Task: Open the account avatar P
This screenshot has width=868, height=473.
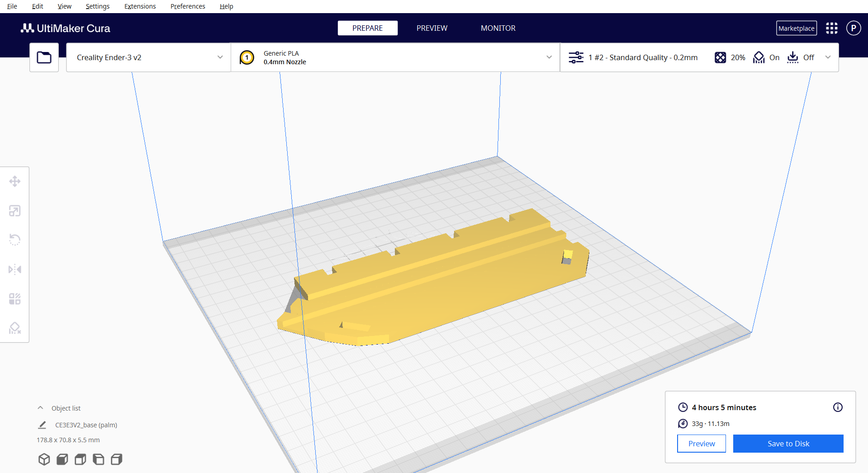Action: click(x=854, y=28)
